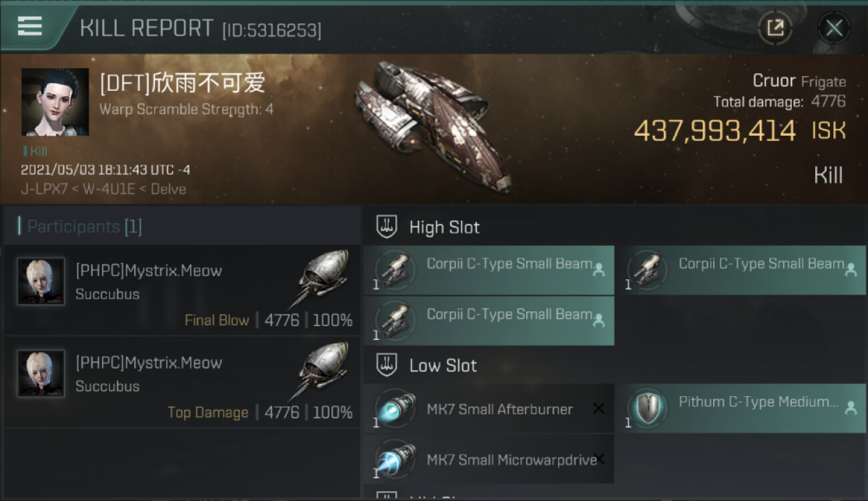Click the MK7 Small Microwarpdrive module icon
868x501 pixels.
click(x=395, y=460)
